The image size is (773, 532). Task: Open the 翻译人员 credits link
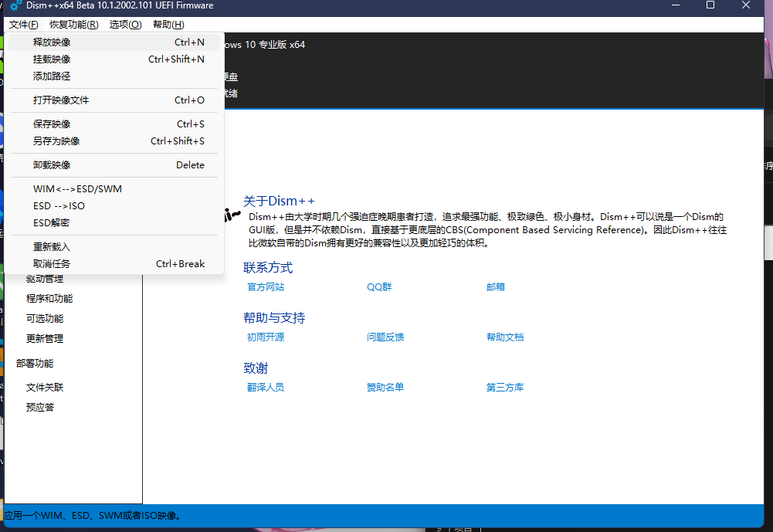[266, 388]
